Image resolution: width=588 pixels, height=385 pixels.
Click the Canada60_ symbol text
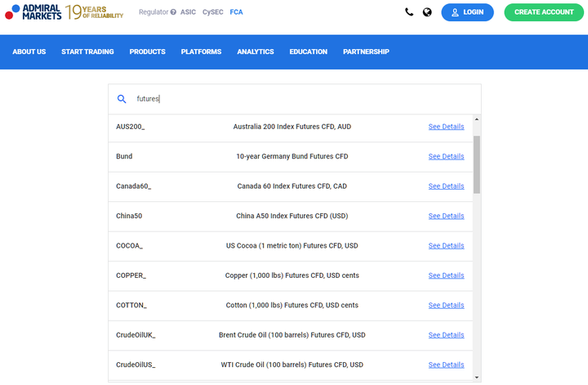coord(133,186)
